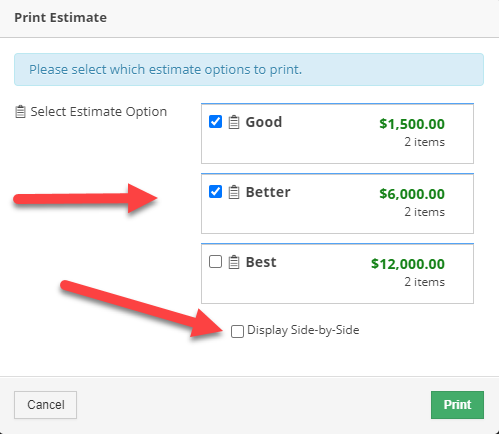Click the Select Estimate Option label
Screen dimensions: 499x434
[x=99, y=112]
